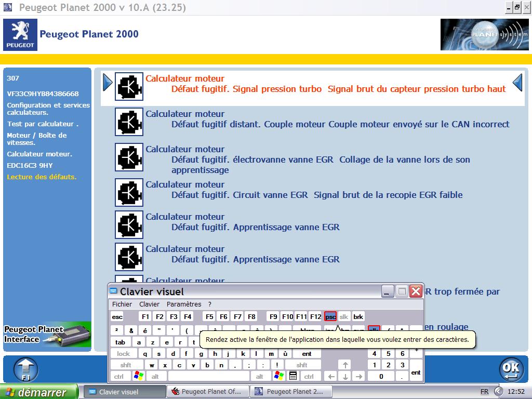This screenshot has height=399, width=532.
Task: Select the engine icon for the turbo pressure fault
Action: coord(129,87)
